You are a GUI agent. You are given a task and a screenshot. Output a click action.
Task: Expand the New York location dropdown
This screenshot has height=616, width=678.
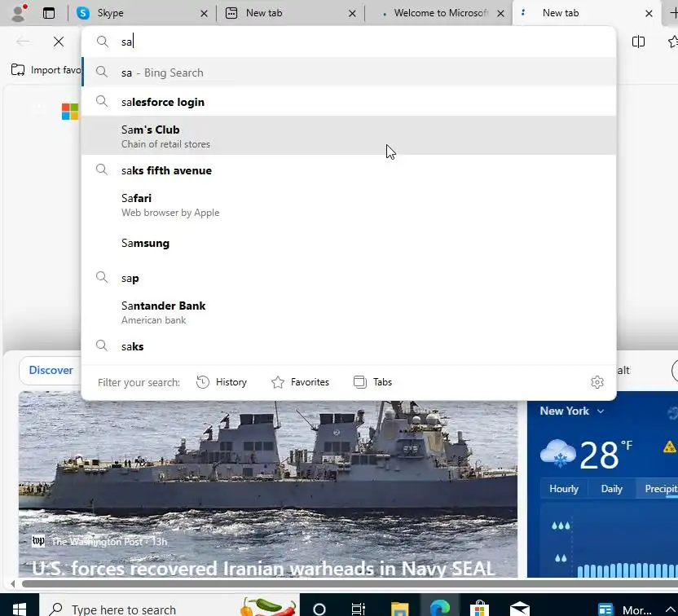click(571, 411)
